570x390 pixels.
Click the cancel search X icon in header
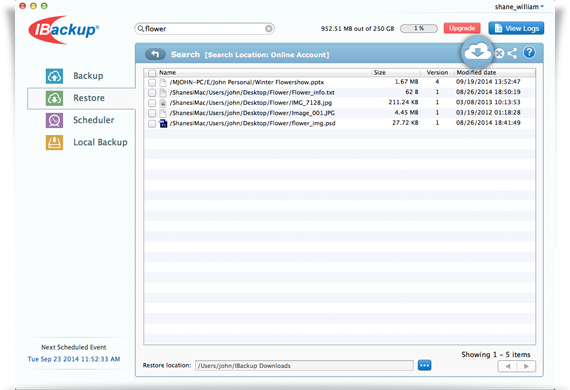tap(499, 54)
